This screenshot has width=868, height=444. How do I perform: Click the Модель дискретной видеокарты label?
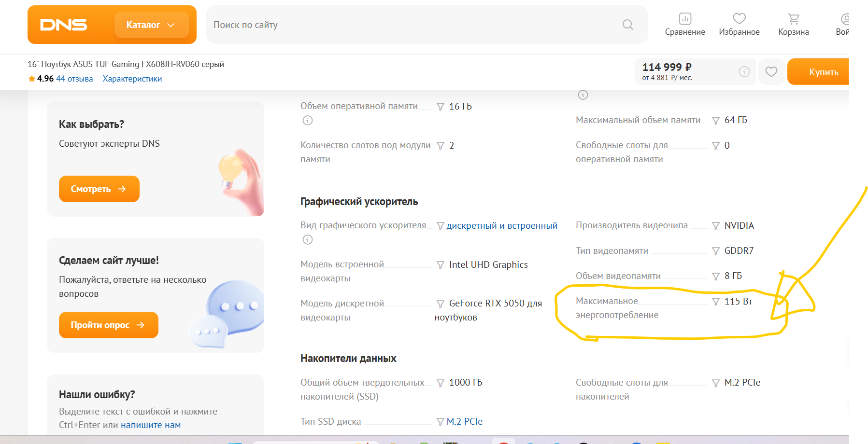[x=342, y=310]
